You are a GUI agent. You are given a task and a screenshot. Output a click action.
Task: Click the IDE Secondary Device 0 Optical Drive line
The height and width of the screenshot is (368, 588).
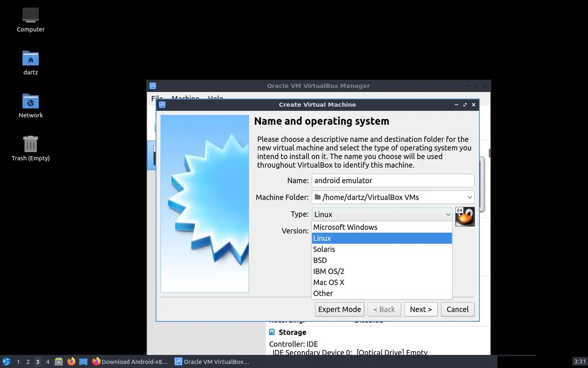[x=350, y=352]
